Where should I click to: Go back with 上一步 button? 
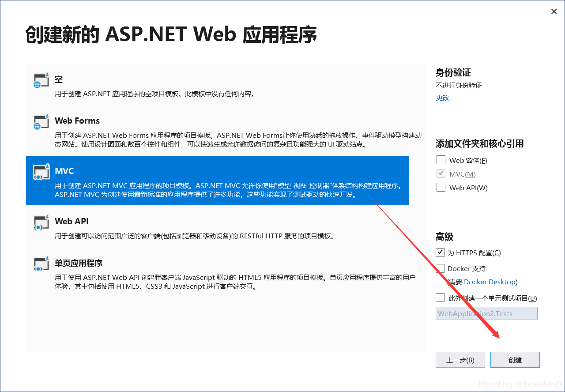click(x=460, y=360)
